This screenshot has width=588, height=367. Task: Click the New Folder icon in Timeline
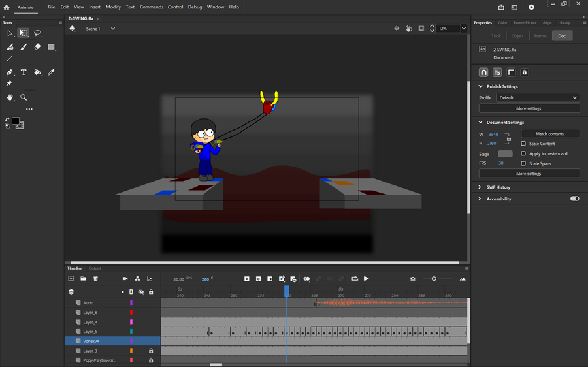point(83,279)
